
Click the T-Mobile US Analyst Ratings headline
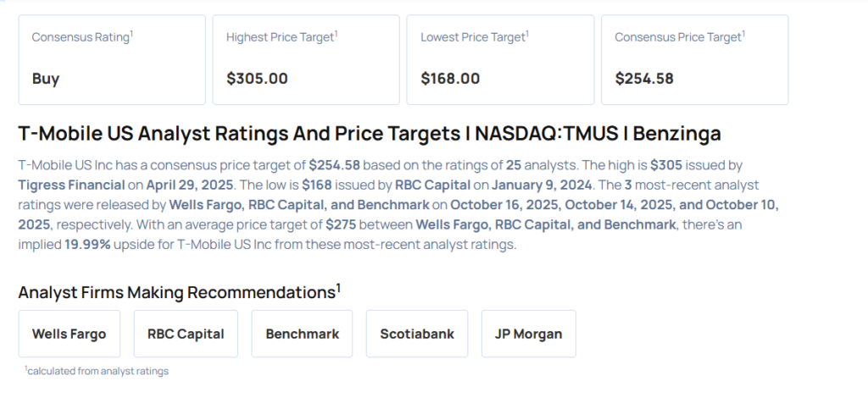(370, 134)
